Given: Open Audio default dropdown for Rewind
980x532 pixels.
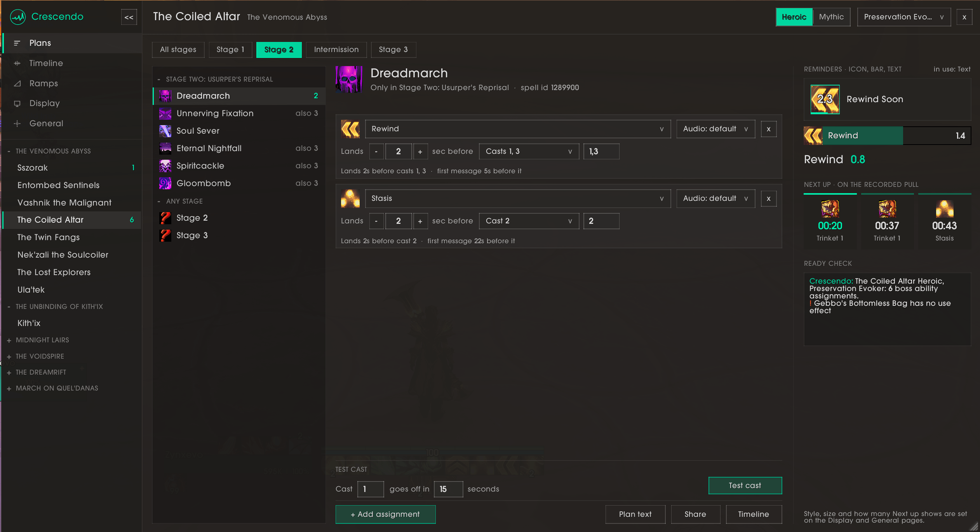Looking at the screenshot, I should (x=715, y=129).
